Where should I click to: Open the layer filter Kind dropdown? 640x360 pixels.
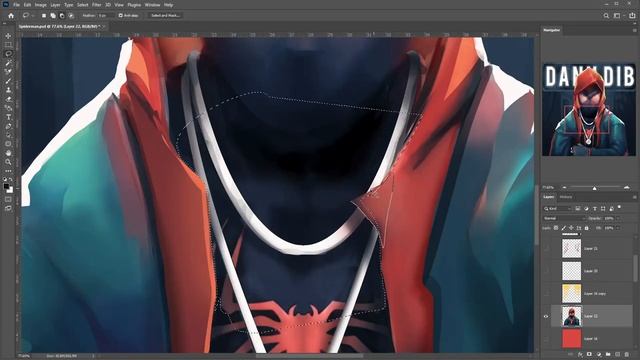click(558, 209)
